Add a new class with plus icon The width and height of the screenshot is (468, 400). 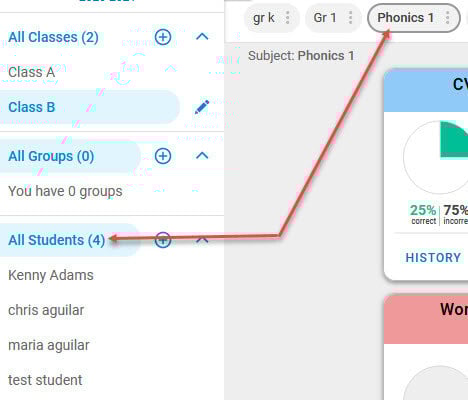pos(163,37)
